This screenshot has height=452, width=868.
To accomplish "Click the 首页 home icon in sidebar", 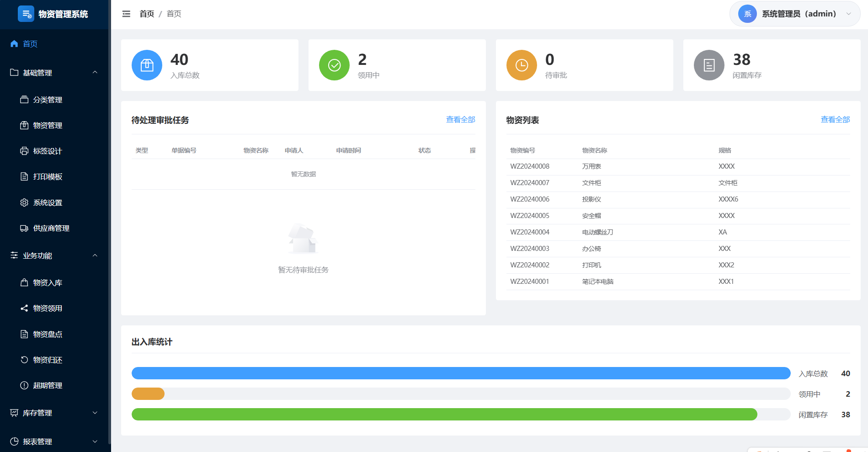I will 14,44.
